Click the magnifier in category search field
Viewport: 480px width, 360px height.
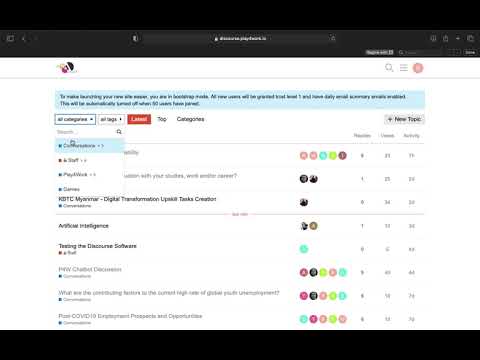coord(119,132)
